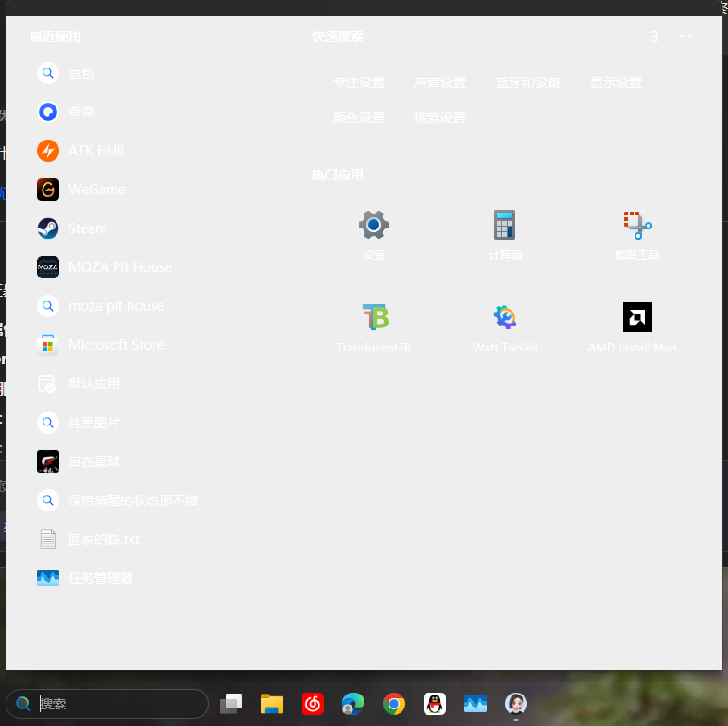Open 设置 gear app in 热门应用
The width and height of the screenshot is (728, 726).
pos(374,234)
